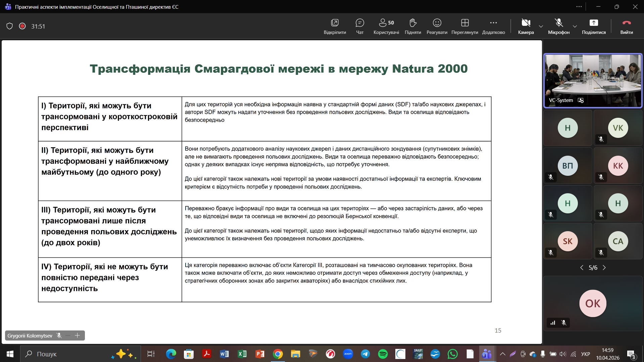This screenshot has width=644, height=362.
Task: Pop out shared content with Відкріпити
Action: [x=335, y=26]
